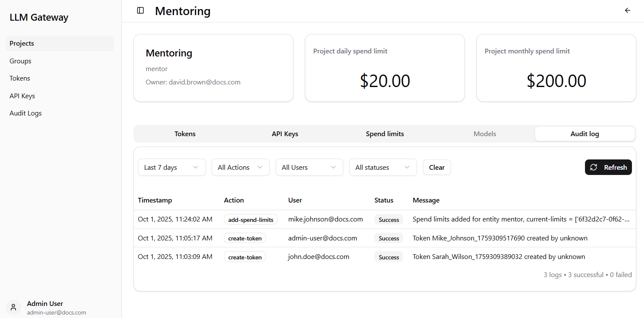Viewport: 644px width, 318px height.
Task: Open Audit Logs from the sidebar
Action: (25, 113)
